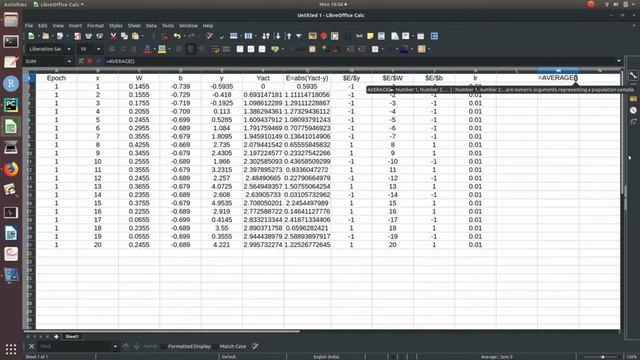Open the Insert menu

75,26
